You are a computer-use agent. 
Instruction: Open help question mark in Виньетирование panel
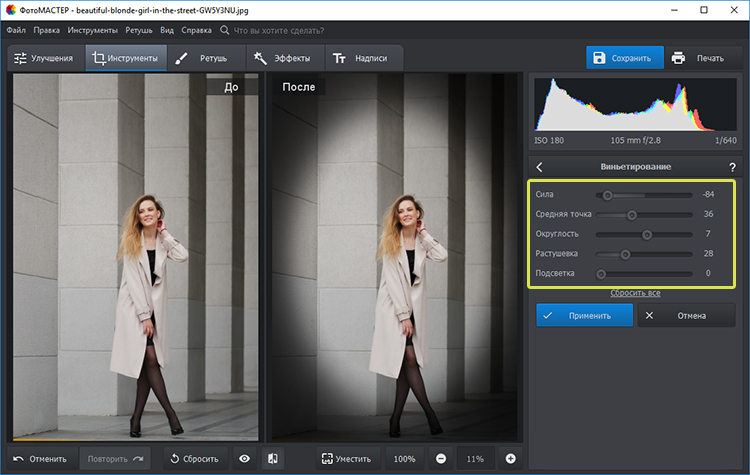pos(732,167)
